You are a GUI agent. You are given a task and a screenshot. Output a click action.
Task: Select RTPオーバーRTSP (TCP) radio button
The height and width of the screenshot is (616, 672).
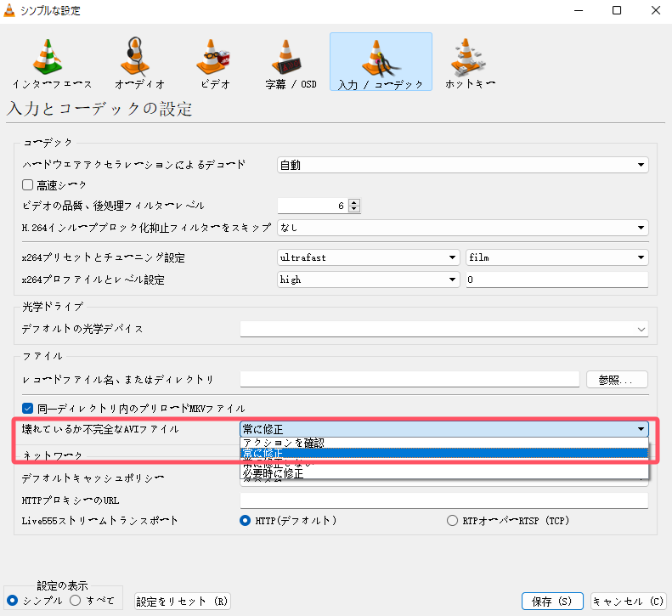tap(452, 520)
